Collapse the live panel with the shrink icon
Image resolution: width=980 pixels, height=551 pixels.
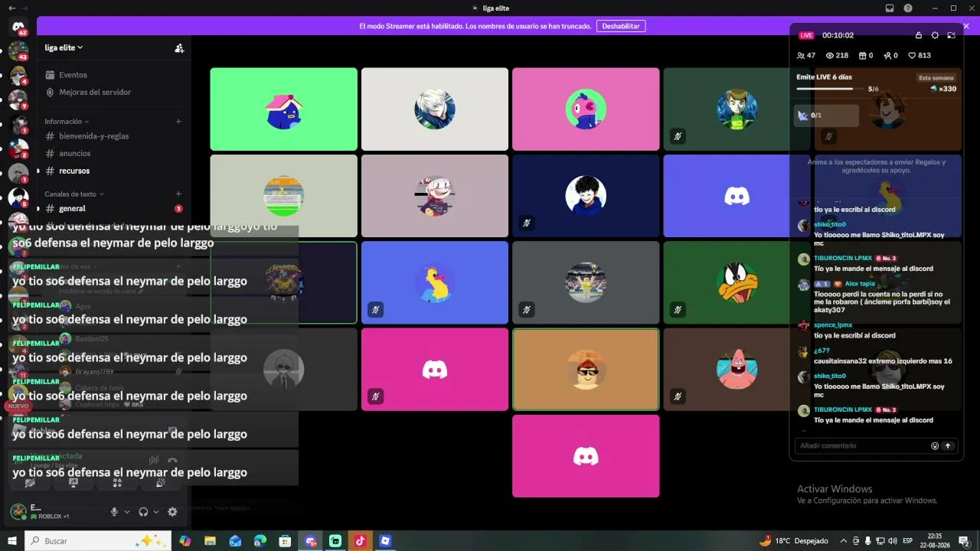951,35
